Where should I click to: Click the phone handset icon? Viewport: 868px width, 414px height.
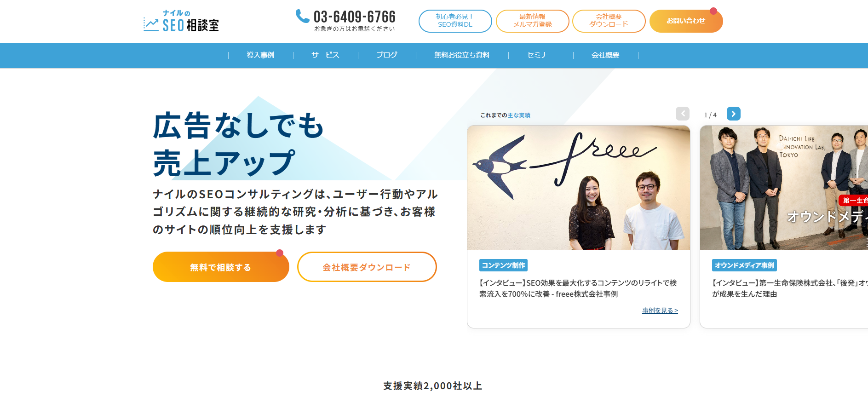pyautogui.click(x=302, y=16)
